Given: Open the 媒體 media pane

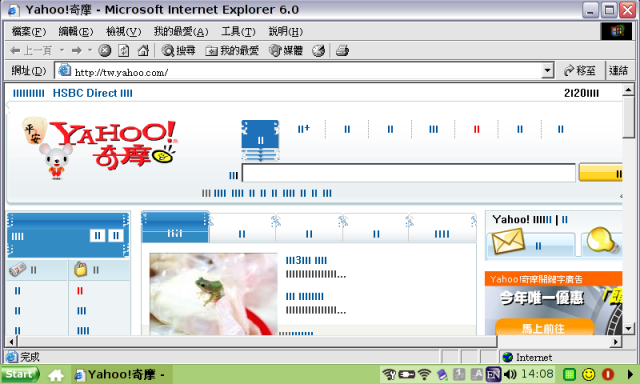Looking at the screenshot, I should 286,51.
